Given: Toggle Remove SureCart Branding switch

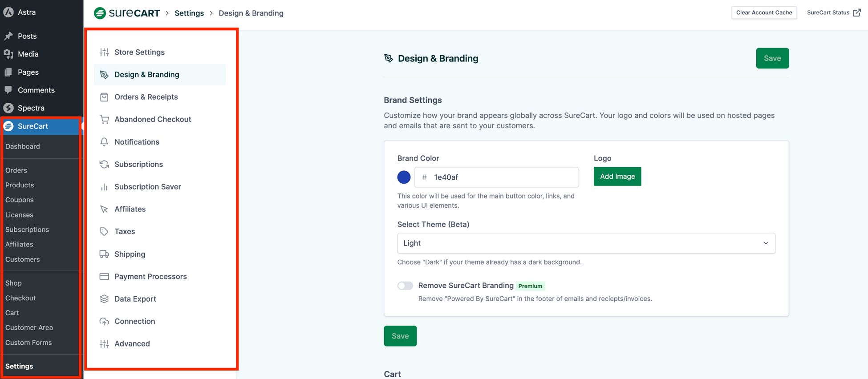Looking at the screenshot, I should click(405, 286).
